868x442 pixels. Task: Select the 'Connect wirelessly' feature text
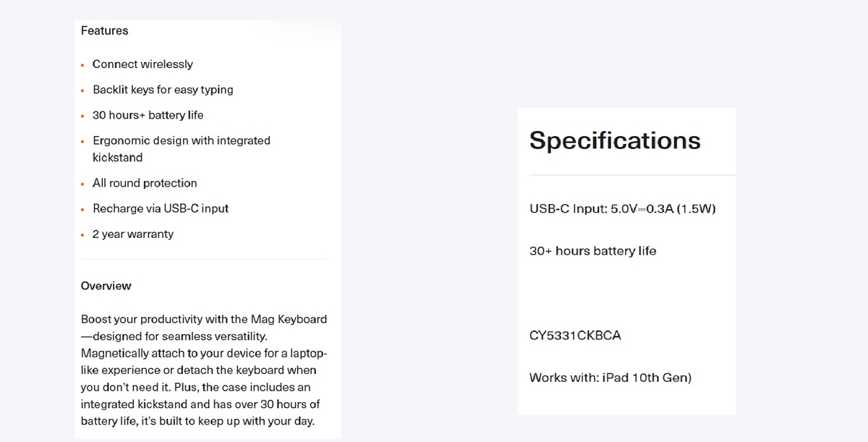142,64
